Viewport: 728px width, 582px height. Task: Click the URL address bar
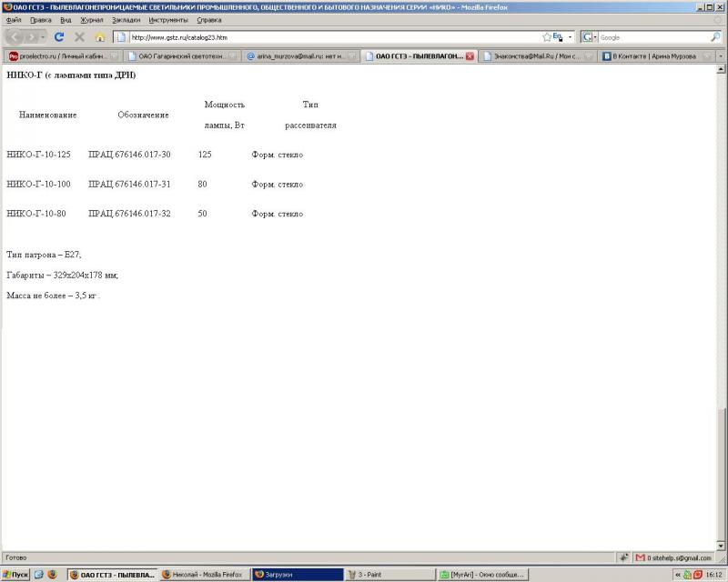[328, 37]
